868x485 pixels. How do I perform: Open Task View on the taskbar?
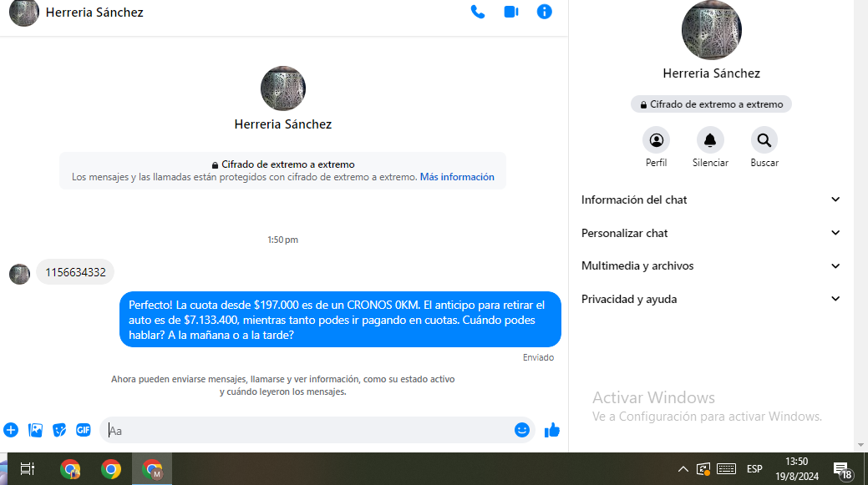(27, 469)
